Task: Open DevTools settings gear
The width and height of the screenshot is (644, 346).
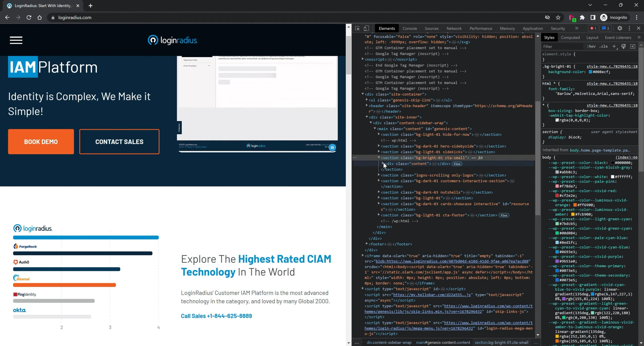Action: pos(620,28)
